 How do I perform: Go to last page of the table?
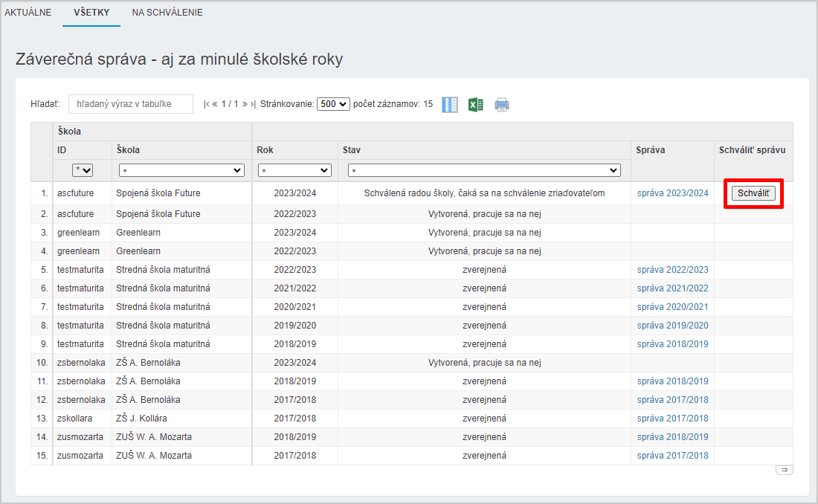point(253,104)
